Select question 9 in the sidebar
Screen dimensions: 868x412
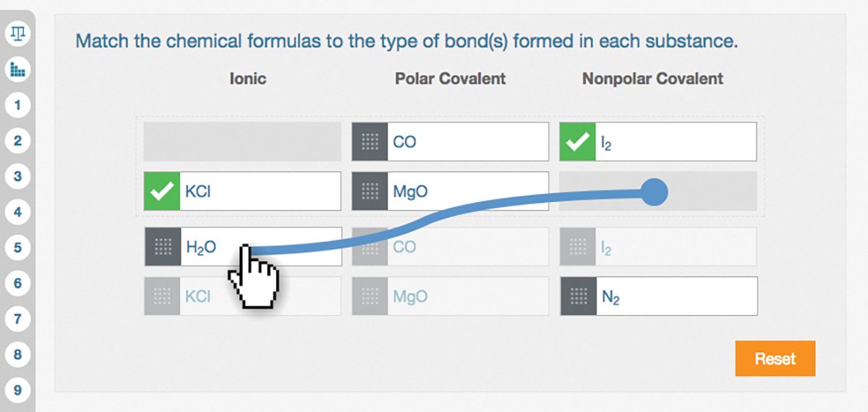tap(17, 390)
